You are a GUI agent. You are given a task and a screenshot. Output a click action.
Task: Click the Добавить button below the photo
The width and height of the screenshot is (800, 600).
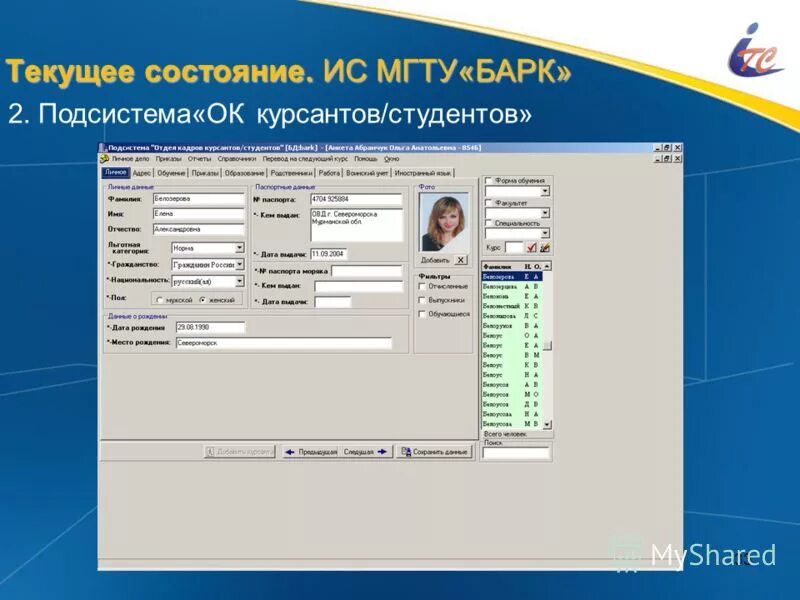[x=435, y=260]
